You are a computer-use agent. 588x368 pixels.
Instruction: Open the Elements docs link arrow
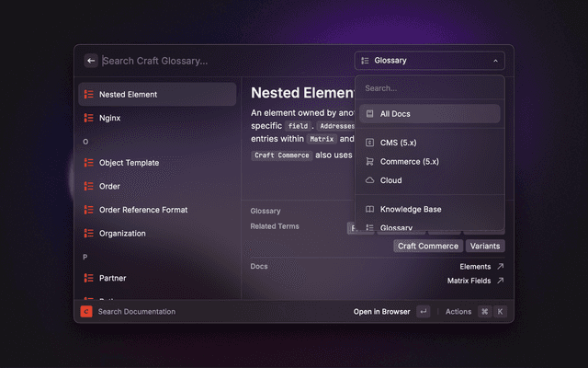(x=500, y=267)
